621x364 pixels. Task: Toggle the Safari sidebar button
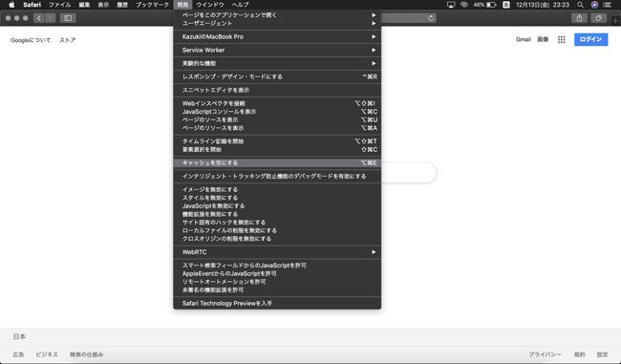tap(68, 18)
